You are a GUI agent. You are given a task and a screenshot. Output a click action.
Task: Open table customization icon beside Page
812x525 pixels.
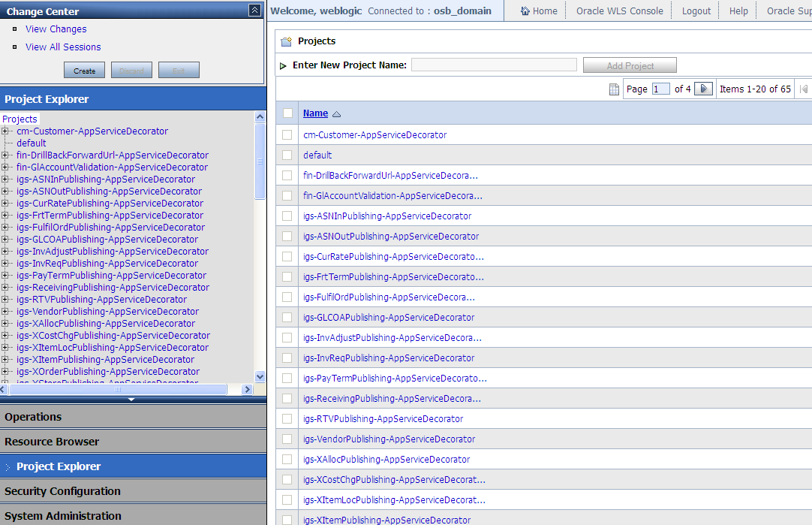(614, 89)
